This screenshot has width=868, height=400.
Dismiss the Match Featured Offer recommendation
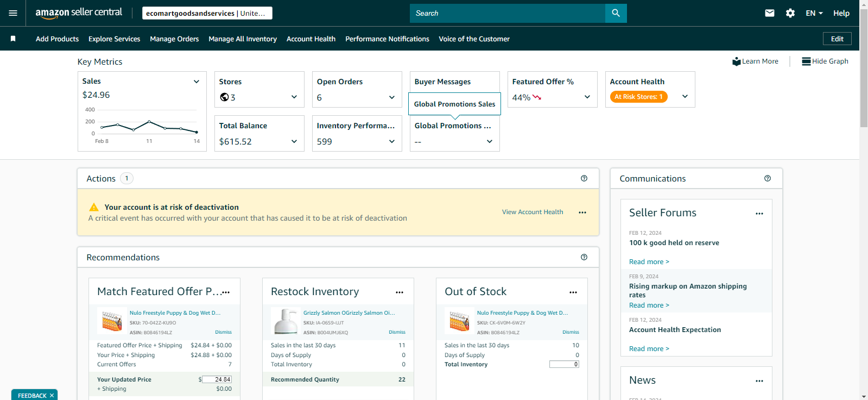coord(223,332)
